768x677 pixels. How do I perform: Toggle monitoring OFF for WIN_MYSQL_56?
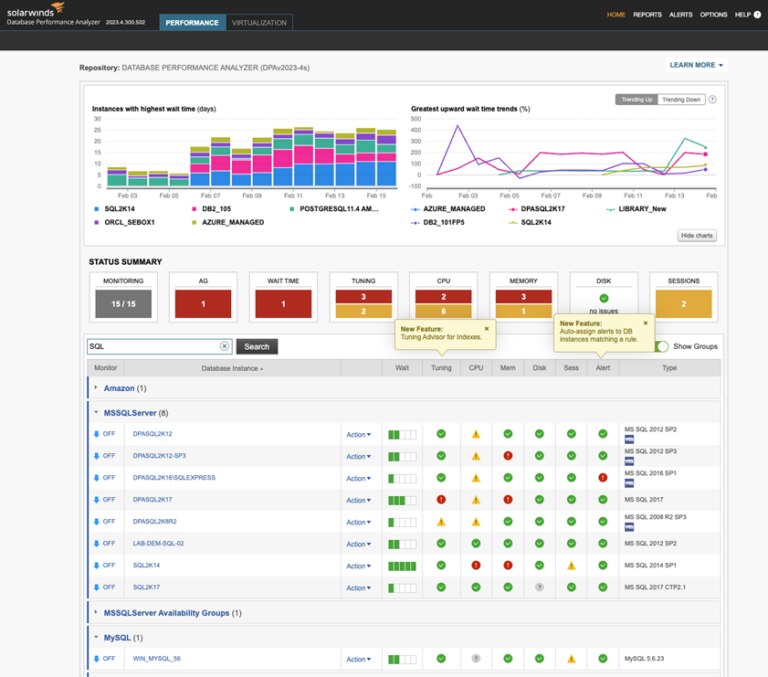tap(104, 658)
